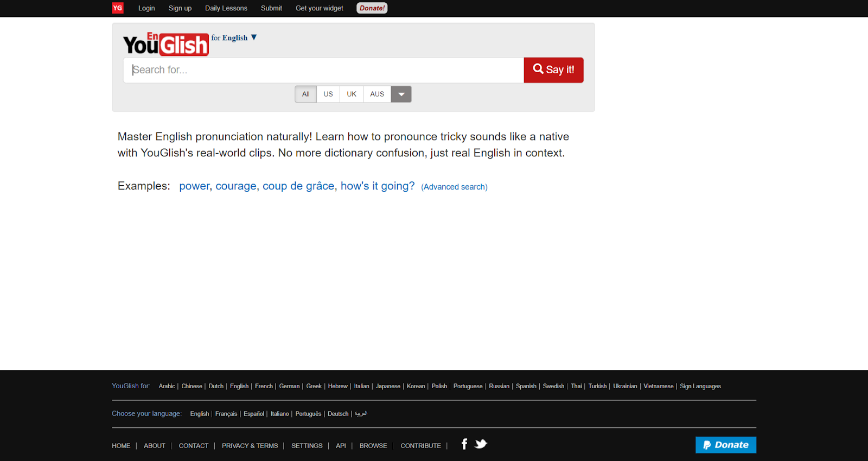Viewport: 868px width, 461px height.
Task: Open YouGlish for Ukrainian
Action: [x=625, y=386]
